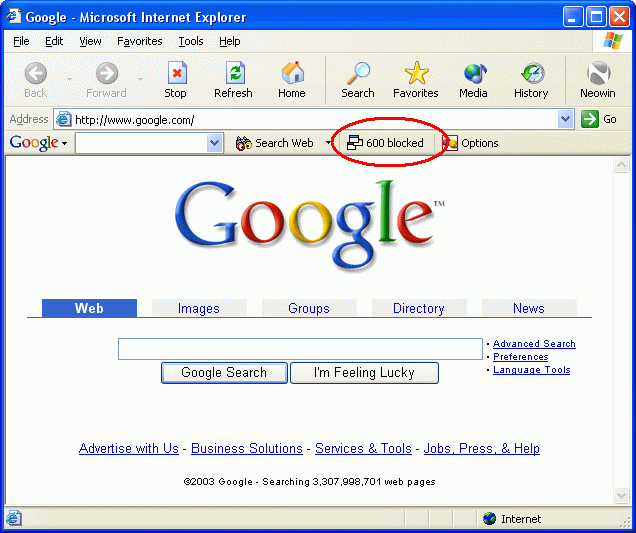Open the Media pane
Viewport: 636px width, 533px height.
tap(473, 80)
